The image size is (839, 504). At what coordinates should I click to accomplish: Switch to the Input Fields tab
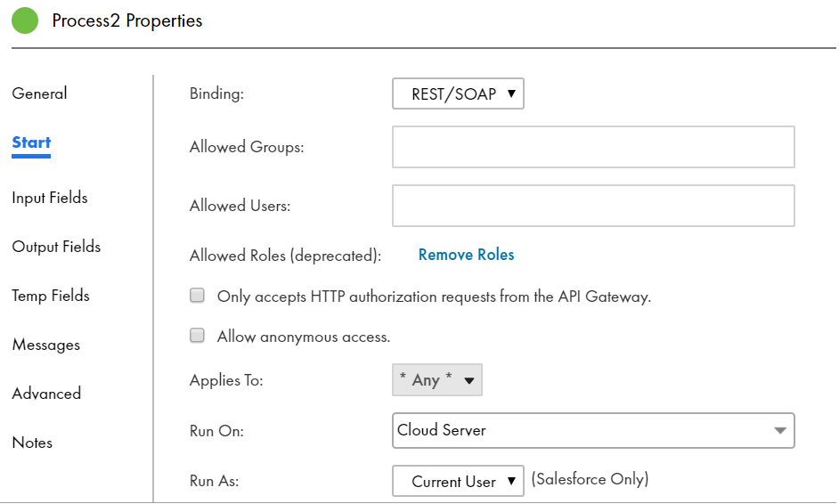[x=50, y=198]
